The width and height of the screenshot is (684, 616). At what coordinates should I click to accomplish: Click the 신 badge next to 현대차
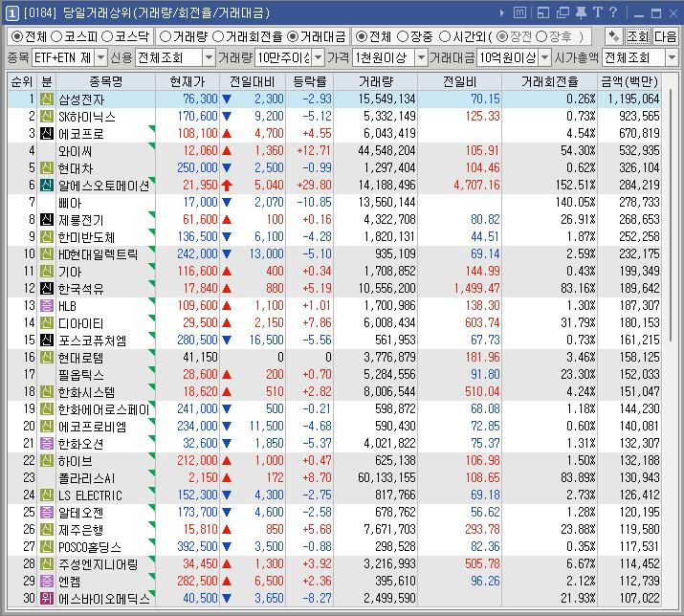point(47,168)
